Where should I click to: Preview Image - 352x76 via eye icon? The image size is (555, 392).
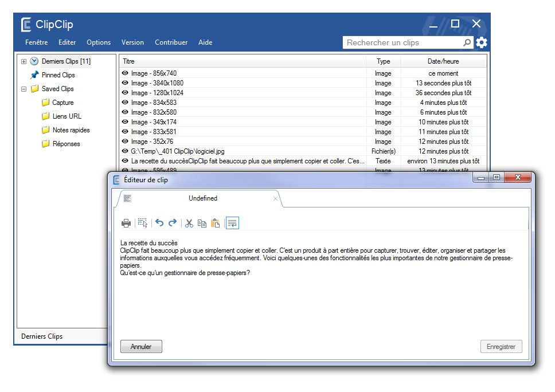[125, 141]
